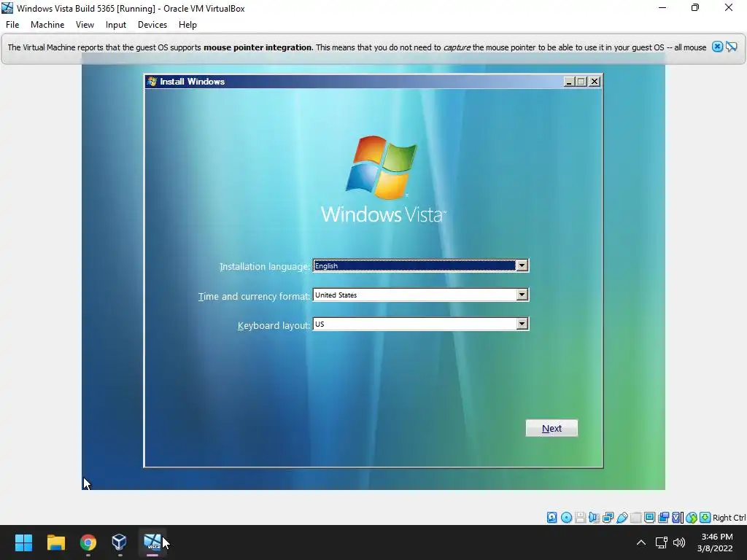747x560 pixels.
Task: Click the green keyboard capture arrow icon
Action: (705, 517)
